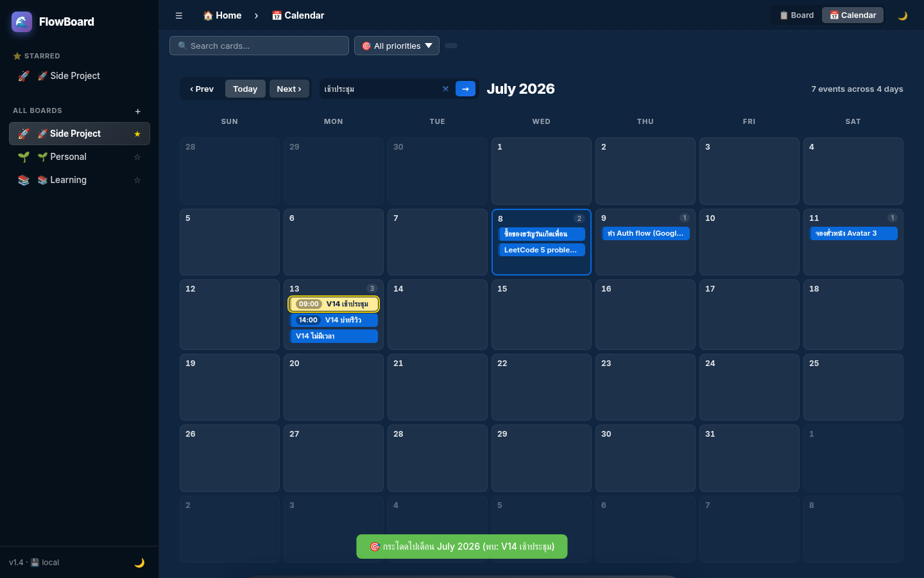Select July 1 day cell
Screen dimensions: 924x578
point(542,171)
